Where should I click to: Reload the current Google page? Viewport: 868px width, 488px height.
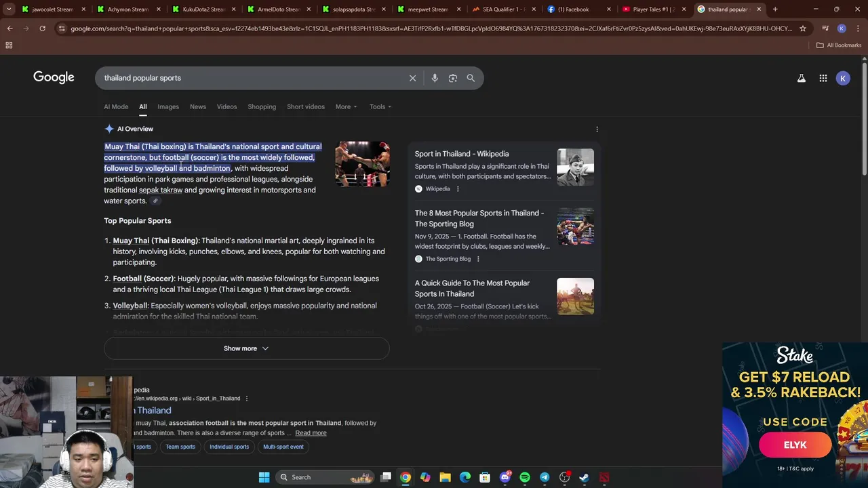coord(42,28)
